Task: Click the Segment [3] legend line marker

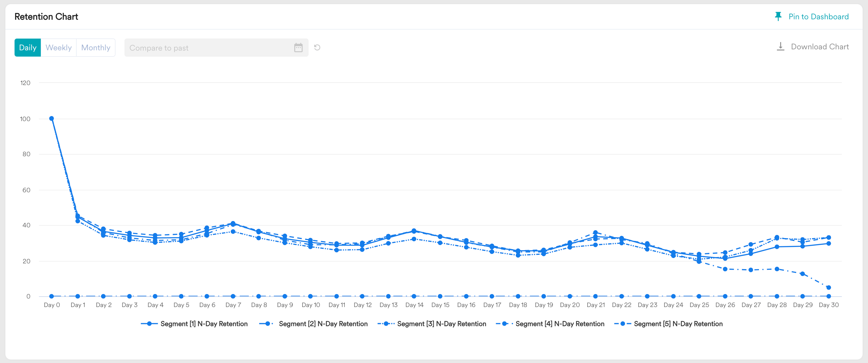Action: 386,323
